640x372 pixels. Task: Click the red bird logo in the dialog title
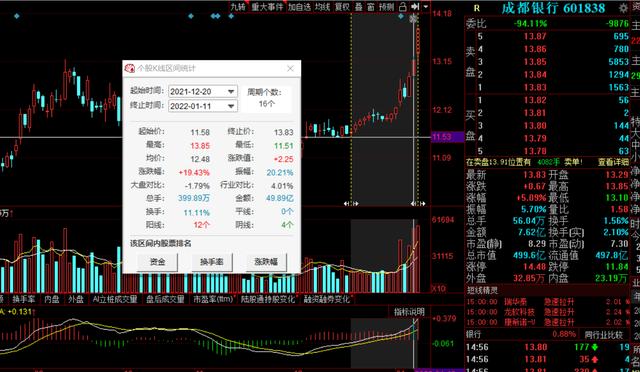[x=130, y=68]
